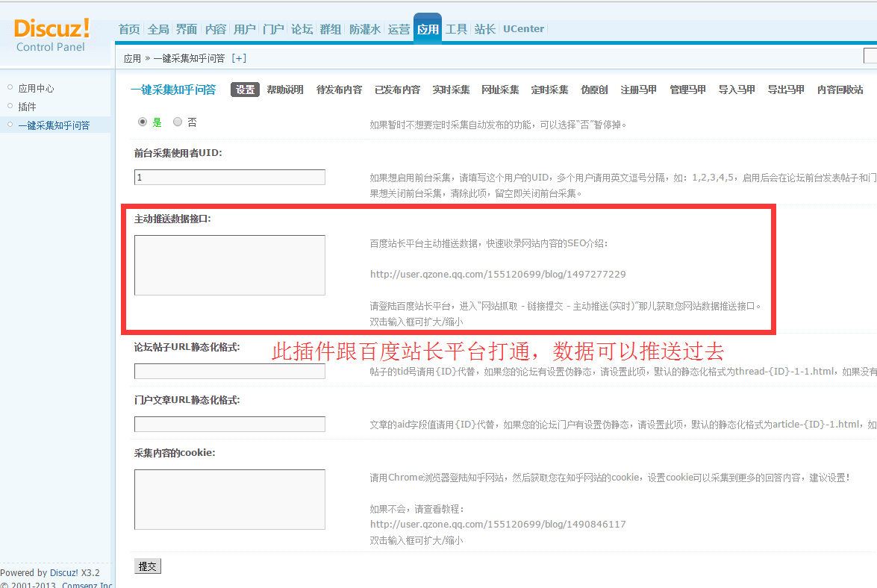Open the 工具 top menu
877x588 pixels.
[x=456, y=29]
